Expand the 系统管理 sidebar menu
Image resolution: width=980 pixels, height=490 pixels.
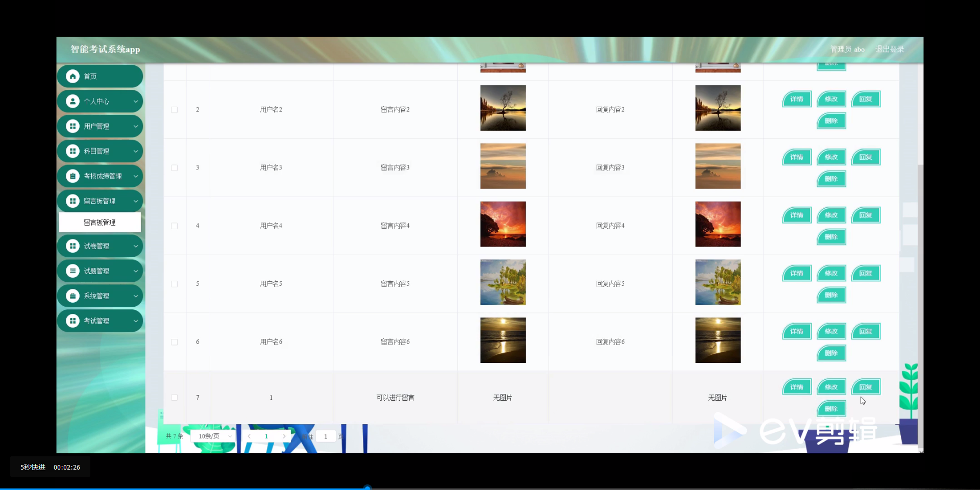coord(100,296)
